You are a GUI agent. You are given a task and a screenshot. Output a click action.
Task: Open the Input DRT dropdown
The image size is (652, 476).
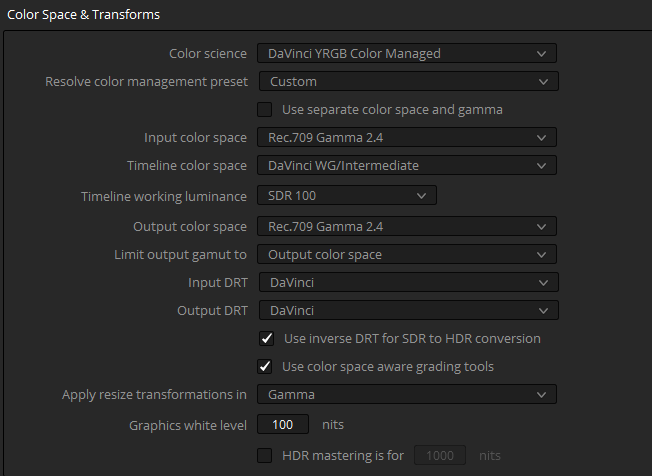pyautogui.click(x=409, y=282)
